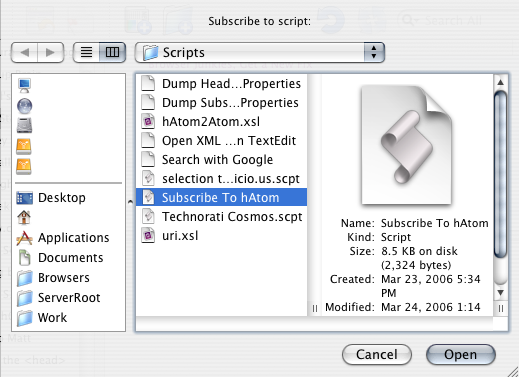Select Dump Head...Properties file
This screenshot has height=377, width=519.
221,83
